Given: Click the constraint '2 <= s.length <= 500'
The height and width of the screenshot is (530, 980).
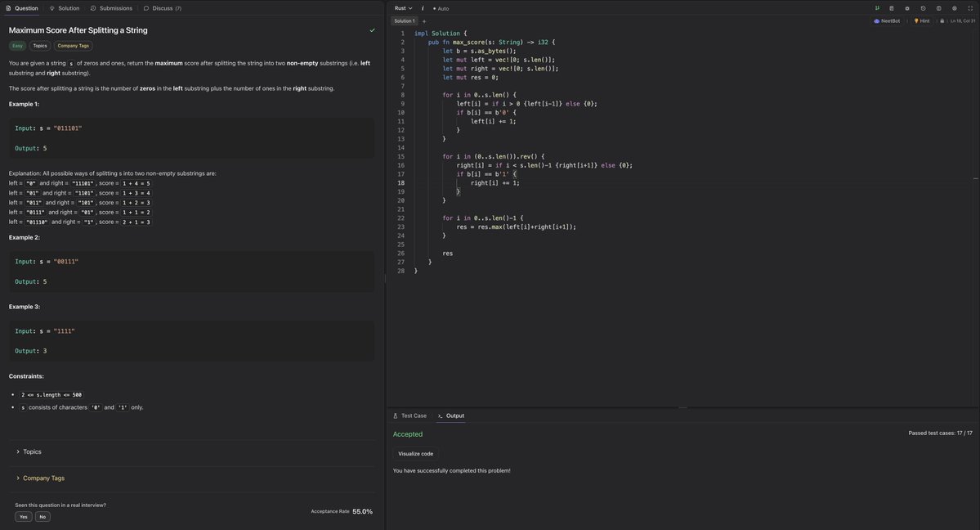Looking at the screenshot, I should pyautogui.click(x=51, y=395).
